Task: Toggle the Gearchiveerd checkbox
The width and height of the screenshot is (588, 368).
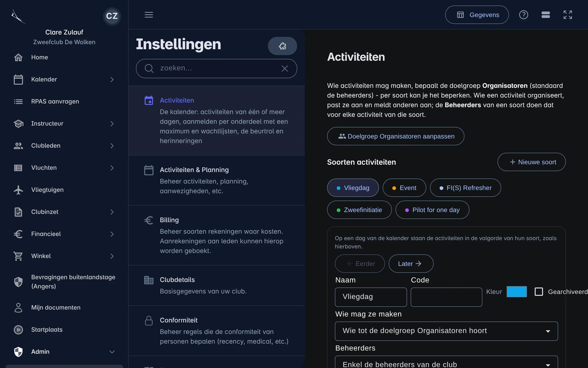Action: coord(539,292)
